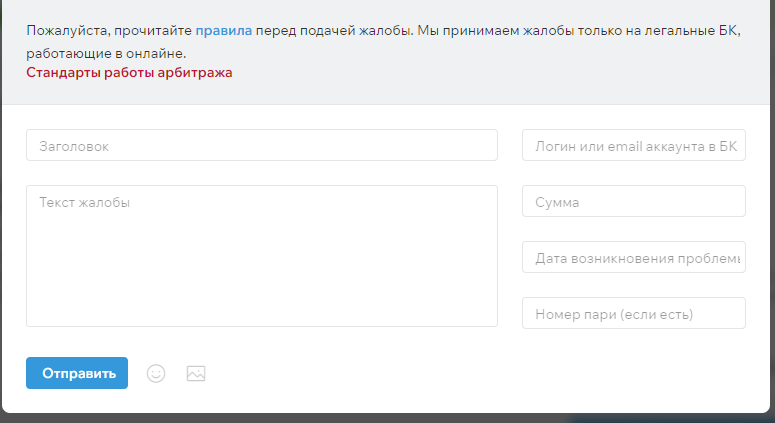Viewport: 775px width, 423px height.
Task: Open Стандарты работы арбитража link
Action: 129,73
